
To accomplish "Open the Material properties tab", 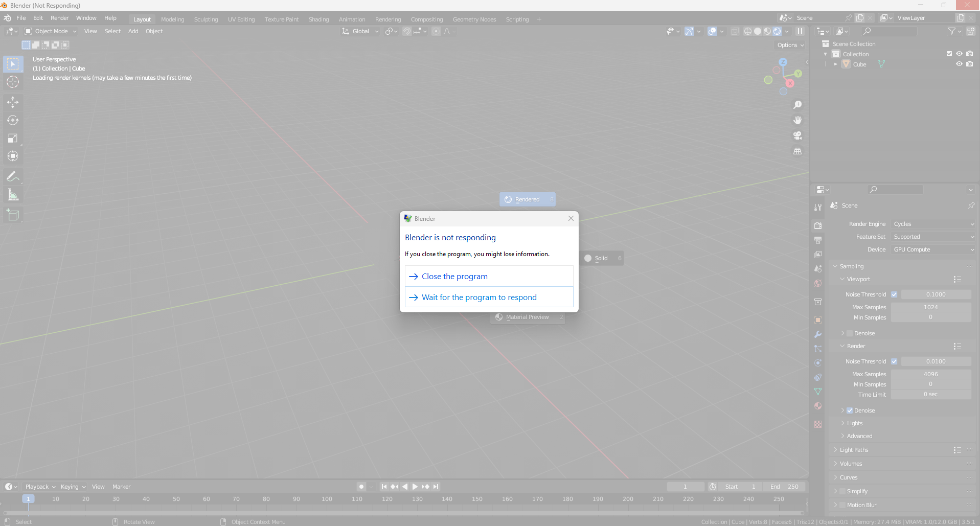I will pyautogui.click(x=817, y=406).
